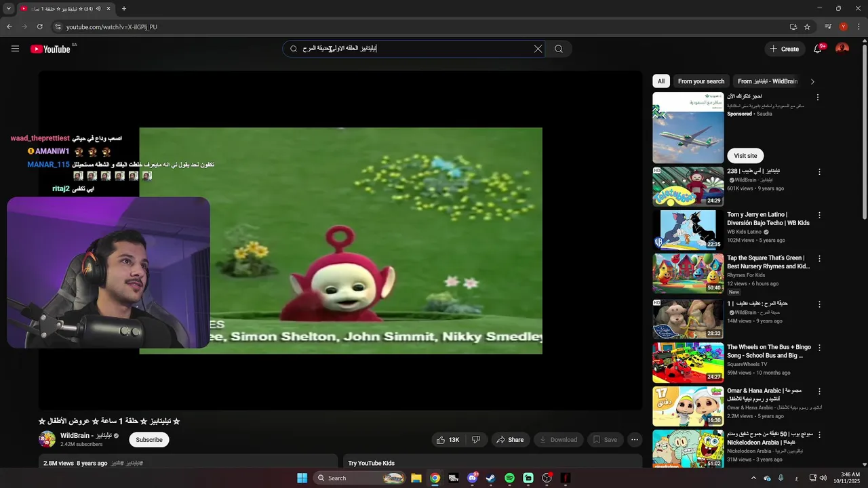Open options for Omar & Hana video

[819, 392]
